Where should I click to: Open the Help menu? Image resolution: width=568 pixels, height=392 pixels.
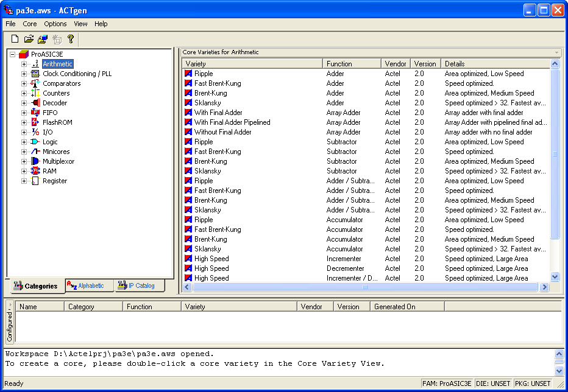click(101, 24)
